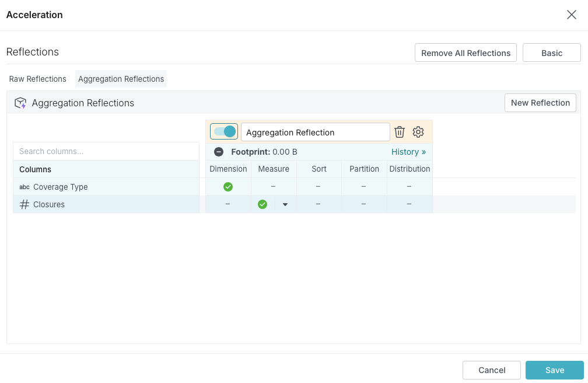This screenshot has height=383, width=588.
Task: Click the number type icon for Closures
Action: point(24,204)
